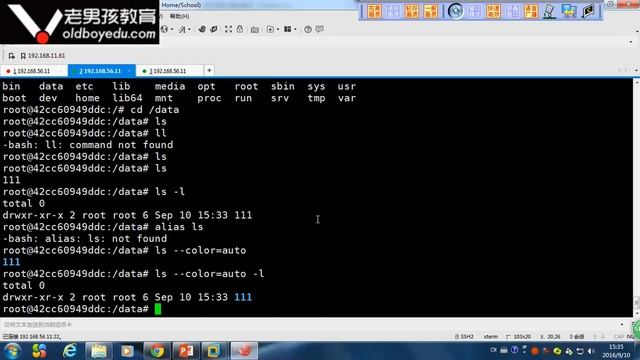640x360 pixels.
Task: Close session tab 2 with its X
Action: click(129, 71)
